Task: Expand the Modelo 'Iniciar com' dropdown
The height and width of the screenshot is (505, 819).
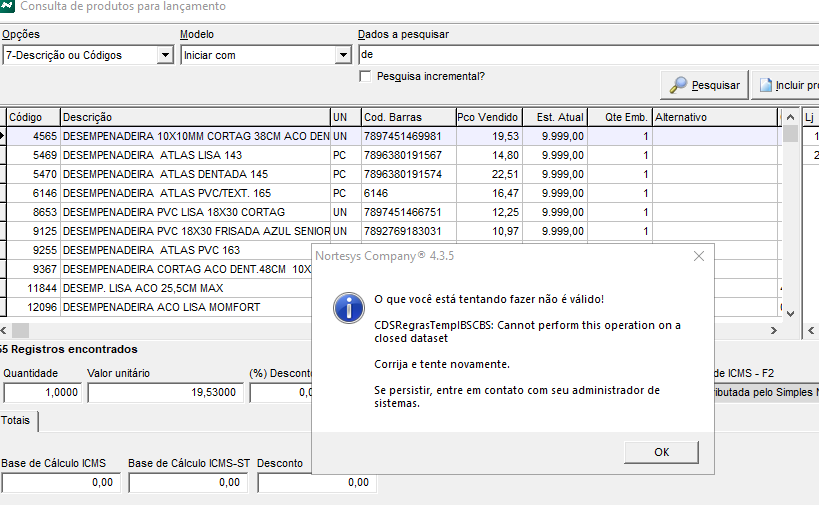Action: pos(343,55)
